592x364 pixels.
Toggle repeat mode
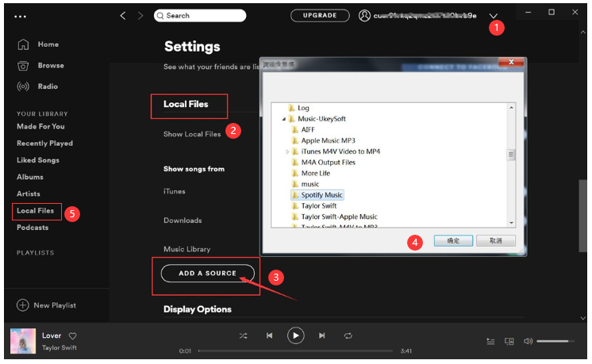click(x=348, y=335)
